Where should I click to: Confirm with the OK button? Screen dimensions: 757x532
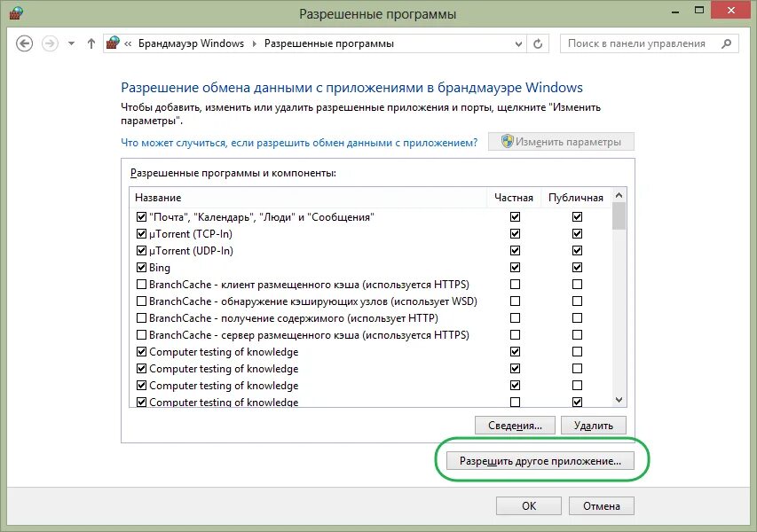tap(529, 506)
